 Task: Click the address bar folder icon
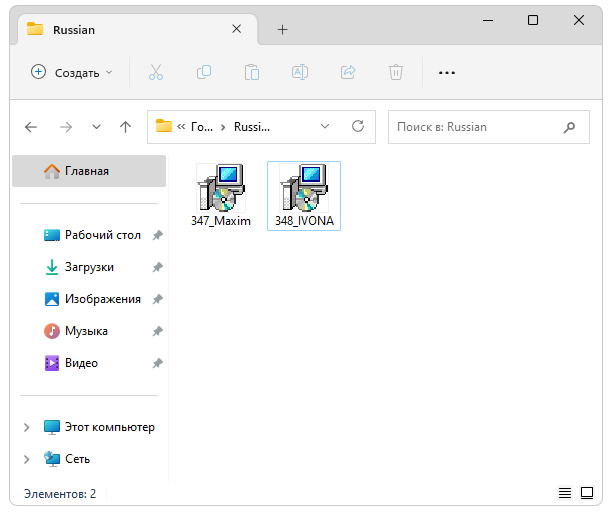pyautogui.click(x=164, y=126)
